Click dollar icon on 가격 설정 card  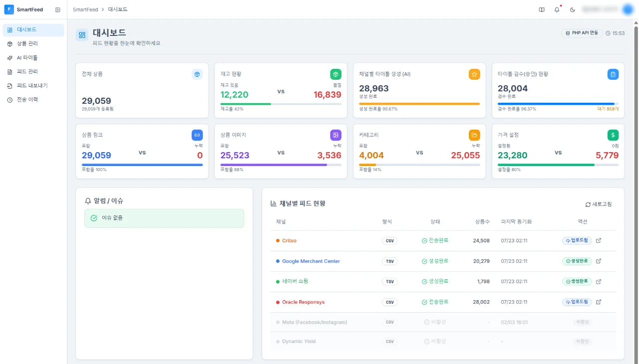tap(613, 135)
